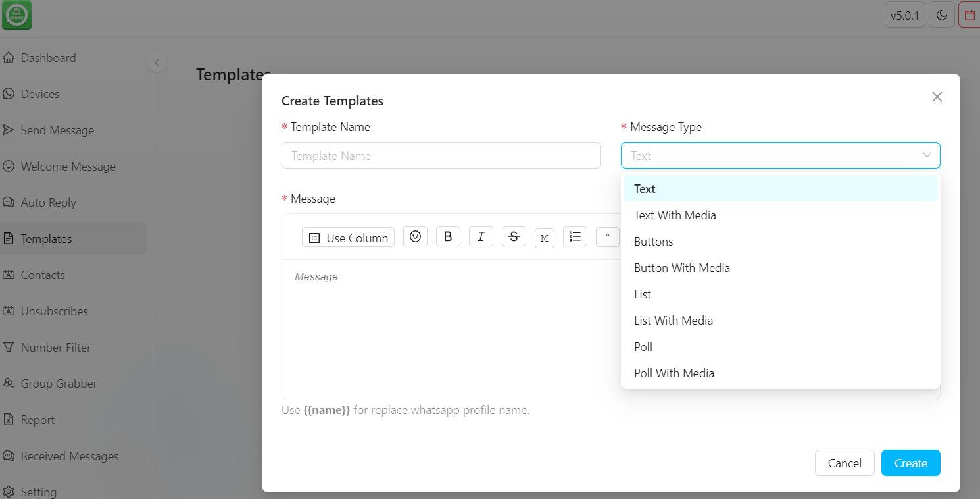Choose Buttons from the message type list
980x499 pixels.
(653, 241)
